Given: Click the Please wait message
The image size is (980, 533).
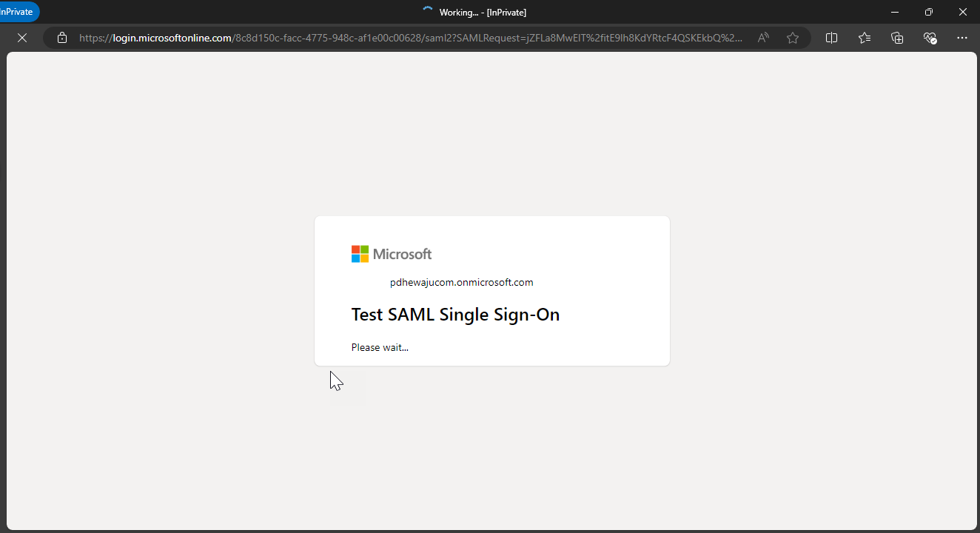Looking at the screenshot, I should coord(380,347).
